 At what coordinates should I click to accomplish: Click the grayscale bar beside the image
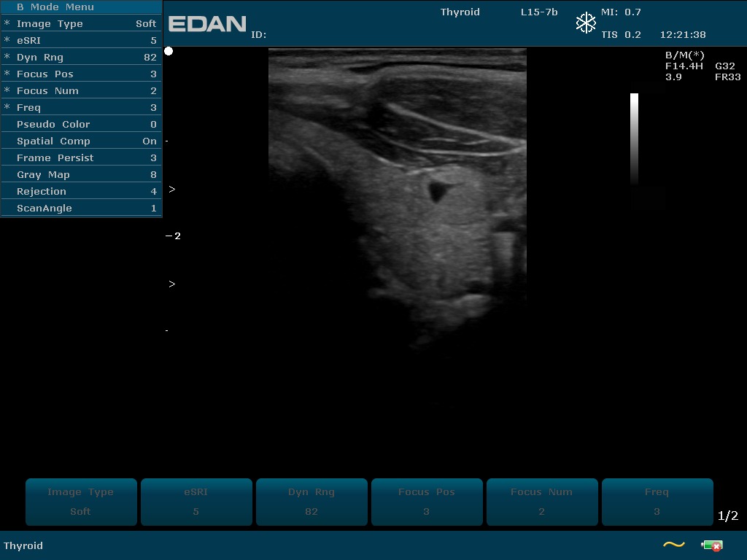point(634,139)
